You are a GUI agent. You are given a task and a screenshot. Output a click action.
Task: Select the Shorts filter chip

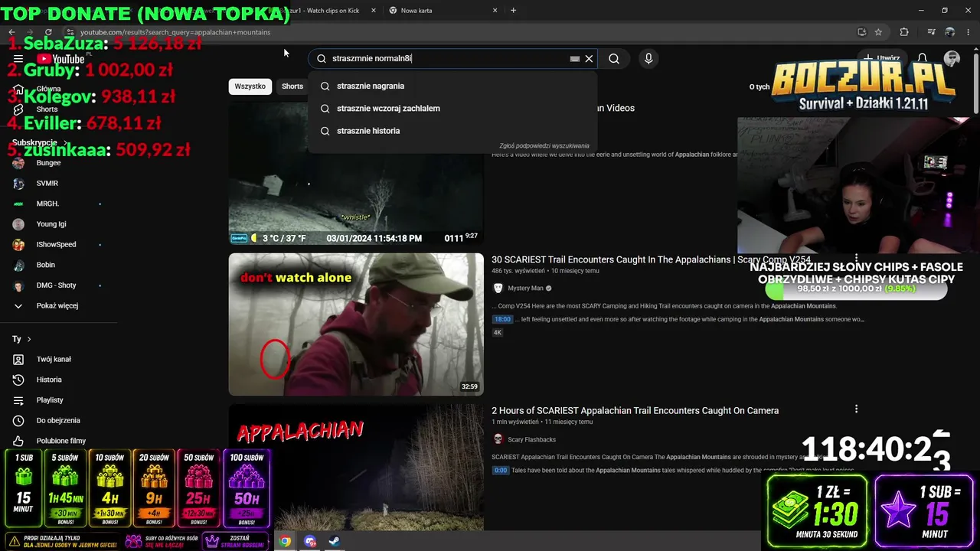(292, 86)
